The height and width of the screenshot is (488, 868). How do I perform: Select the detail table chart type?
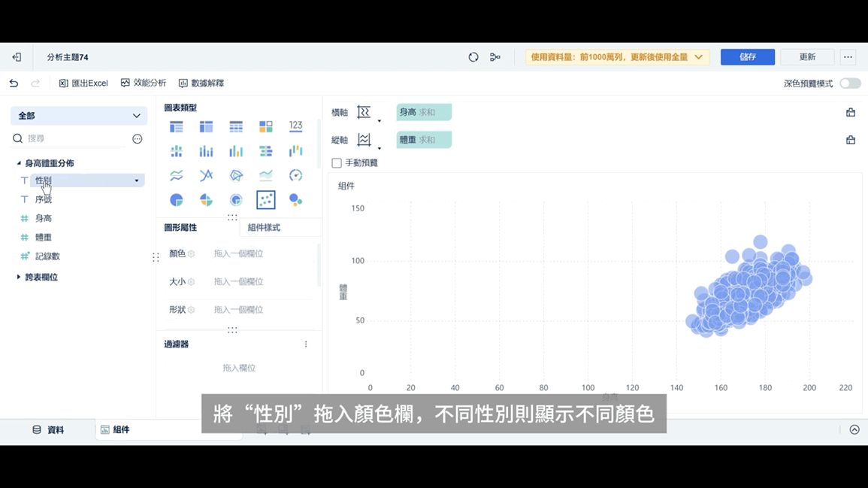pos(237,127)
